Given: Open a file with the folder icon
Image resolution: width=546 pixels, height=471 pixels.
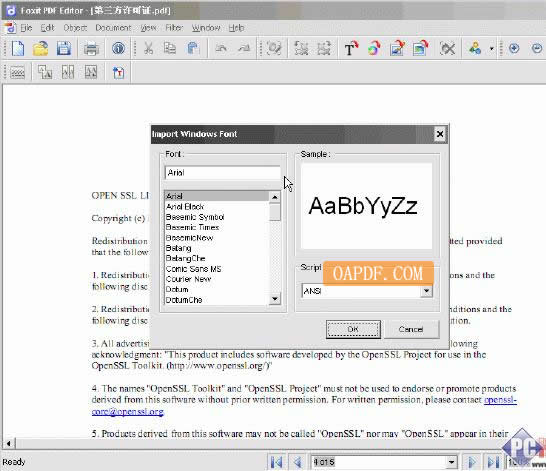Looking at the screenshot, I should point(41,48).
